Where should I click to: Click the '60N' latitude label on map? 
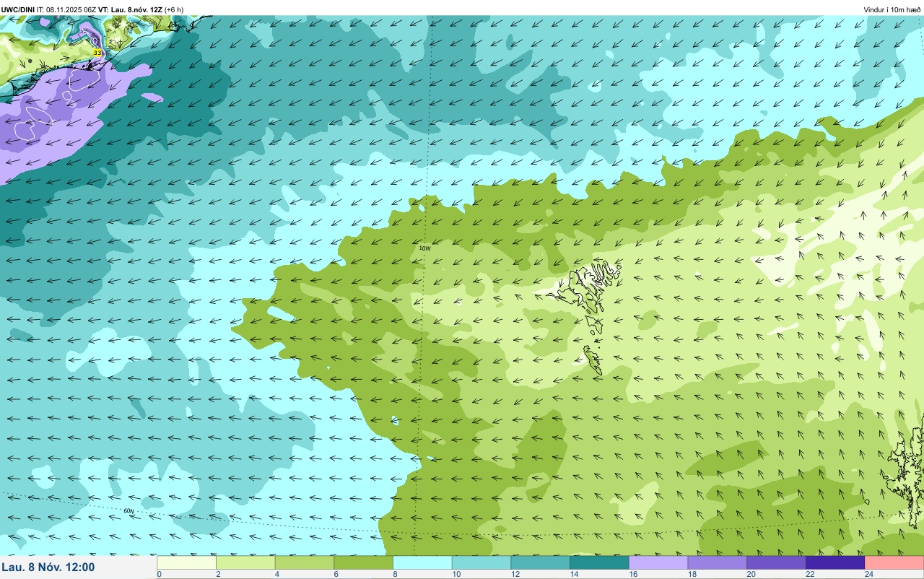point(128,511)
